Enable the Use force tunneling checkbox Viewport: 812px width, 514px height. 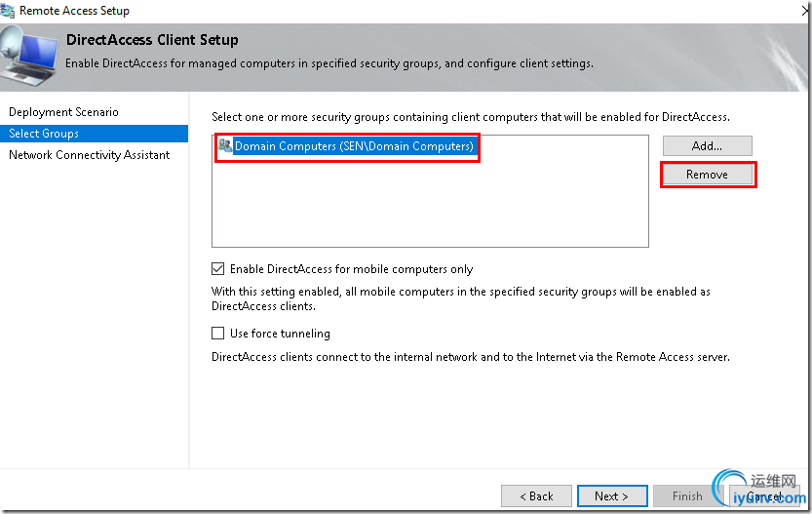(218, 334)
